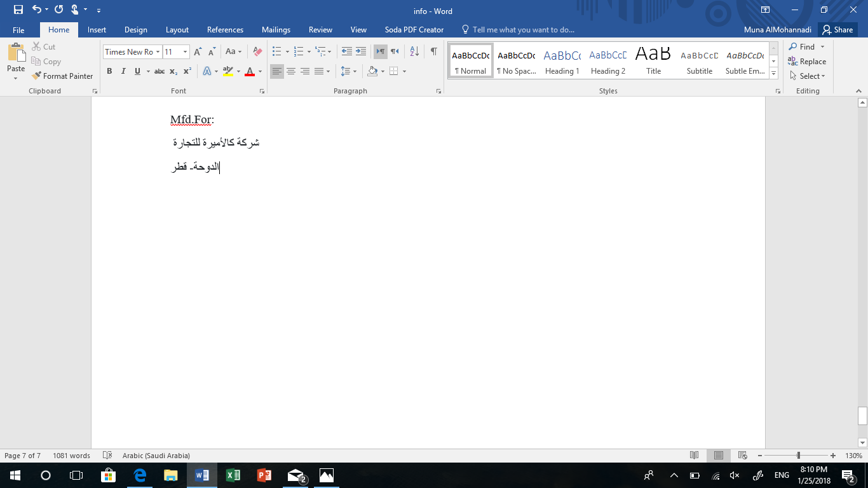
Task: Open the font name dropdown
Action: (158, 52)
